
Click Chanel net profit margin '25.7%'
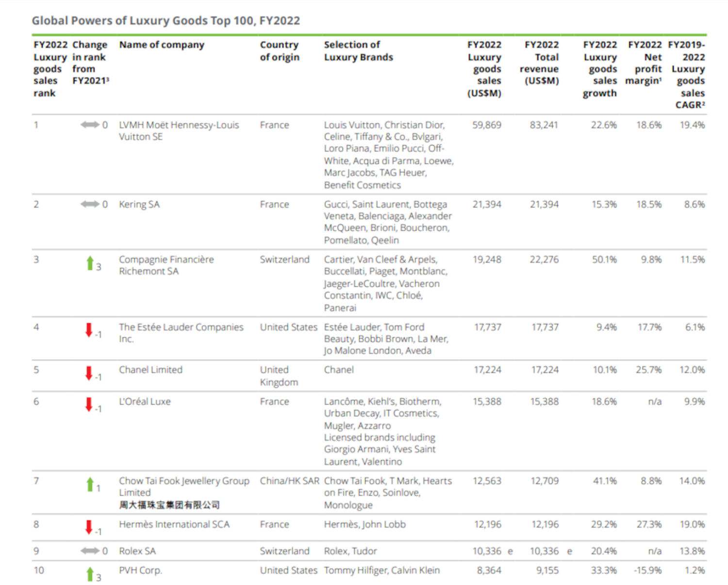(649, 370)
